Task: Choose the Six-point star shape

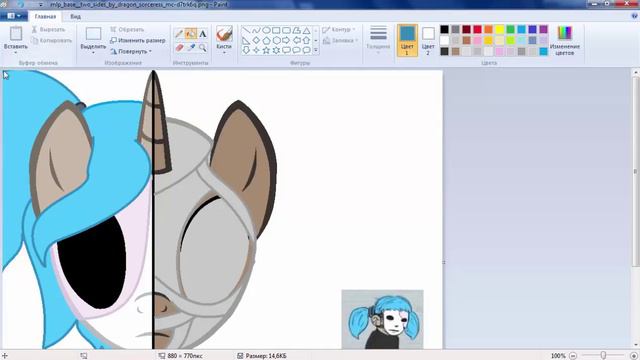Action: click(276, 50)
